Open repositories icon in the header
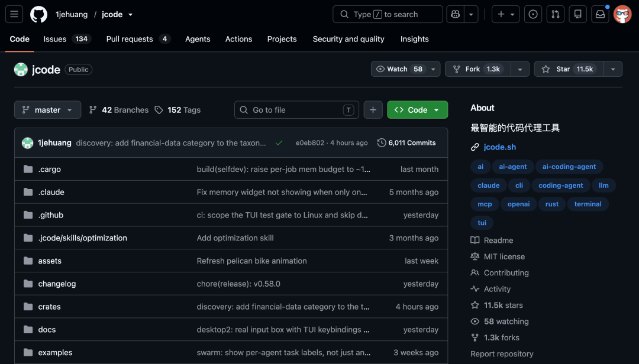 [577, 14]
